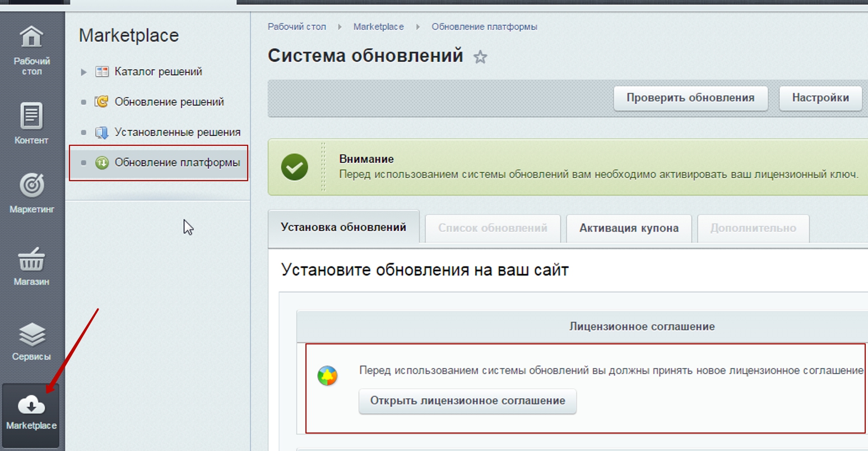This screenshot has width=868, height=451.
Task: Open the Сервисы layers icon
Action: [x=31, y=334]
